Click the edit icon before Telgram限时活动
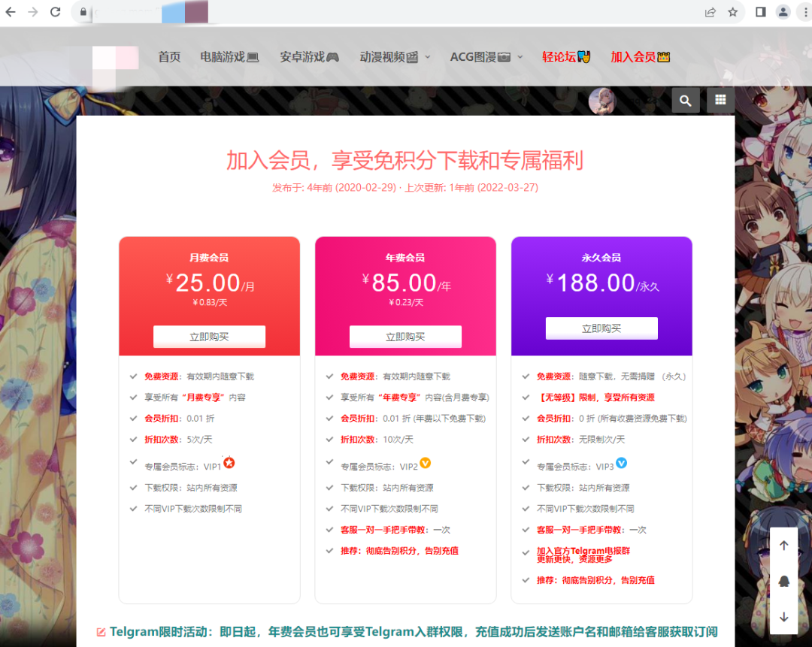The height and width of the screenshot is (647, 812). [x=101, y=632]
